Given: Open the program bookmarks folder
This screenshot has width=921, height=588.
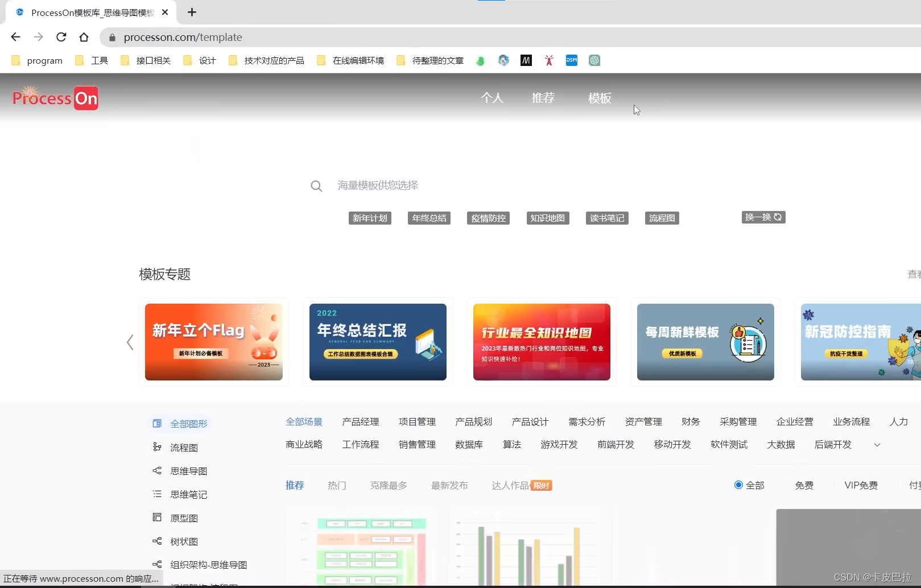Looking at the screenshot, I should click(37, 60).
